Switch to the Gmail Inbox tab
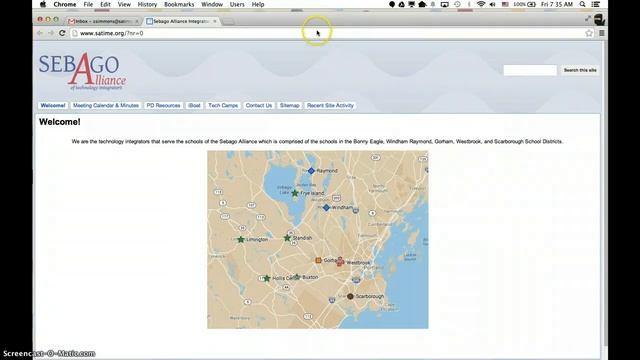Image resolution: width=640 pixels, height=360 pixels. click(103, 21)
